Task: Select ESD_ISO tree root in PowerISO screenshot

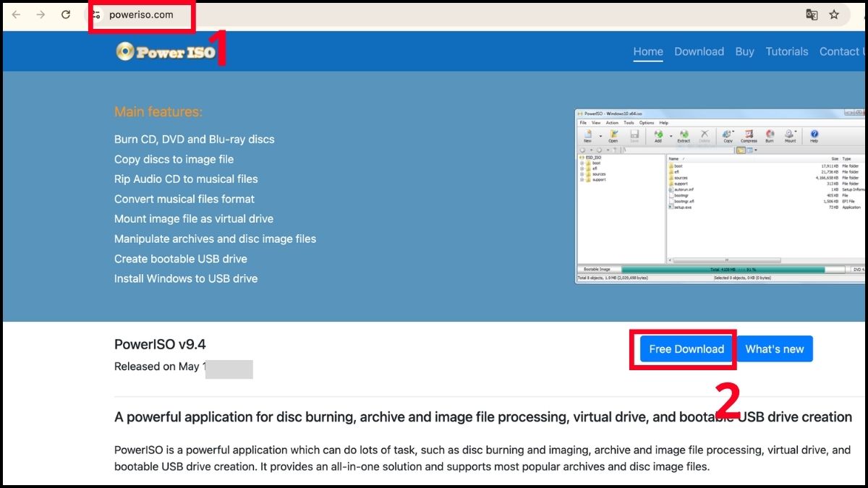Action: (591, 158)
